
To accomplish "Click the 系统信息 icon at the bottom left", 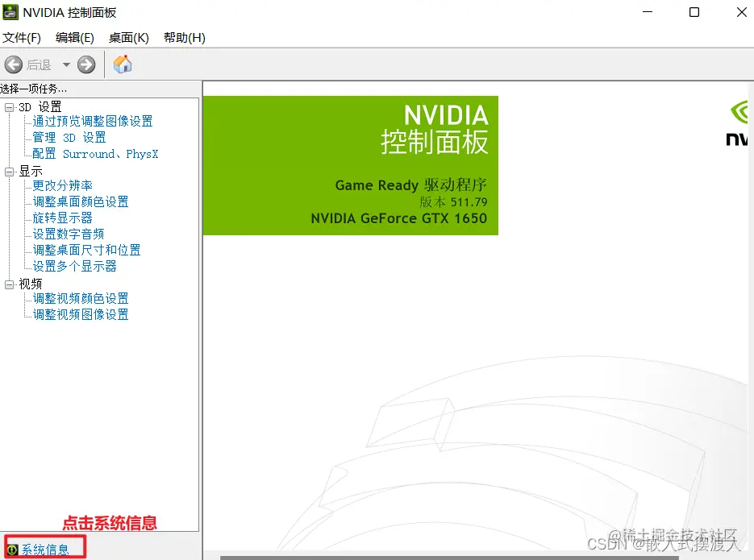I will coord(13,550).
